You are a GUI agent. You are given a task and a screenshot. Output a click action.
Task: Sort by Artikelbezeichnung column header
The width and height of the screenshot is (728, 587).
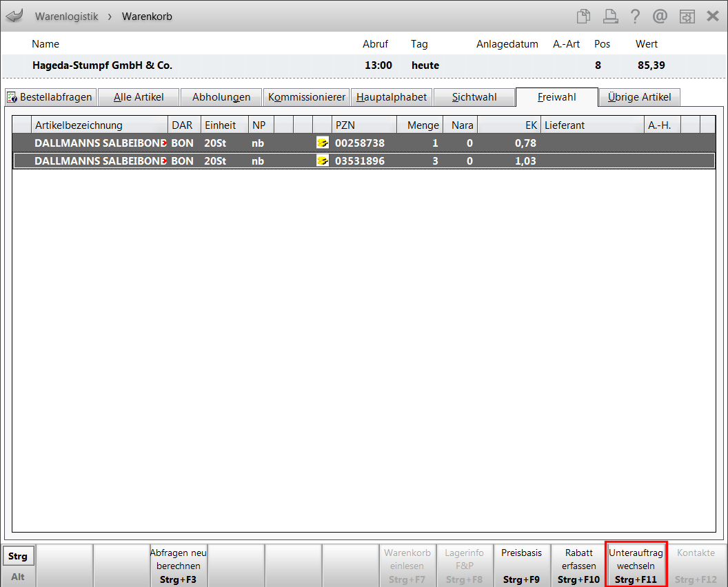[99, 125]
